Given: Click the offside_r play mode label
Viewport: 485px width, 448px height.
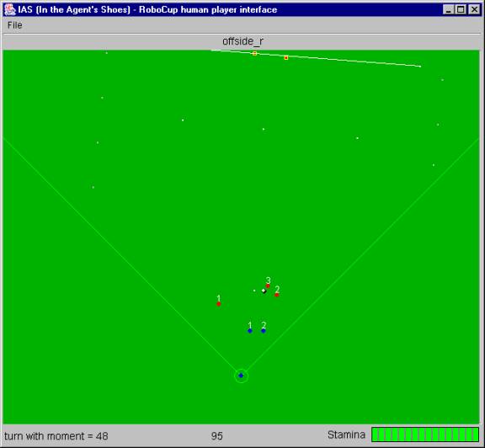Looking at the screenshot, I should tap(242, 41).
